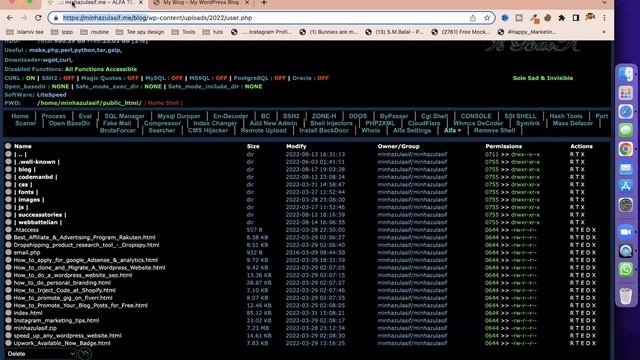Screen dimensions: 640x360
Task: Open Finder from the dock
Action: (626, 74)
